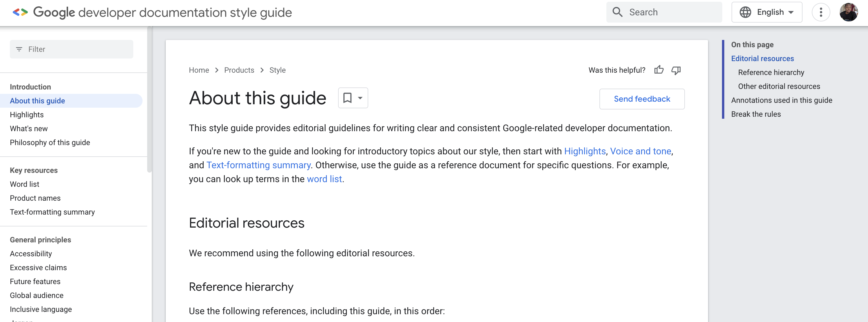Image resolution: width=868 pixels, height=322 pixels.
Task: Open Excessive claims in sidebar
Action: (38, 268)
